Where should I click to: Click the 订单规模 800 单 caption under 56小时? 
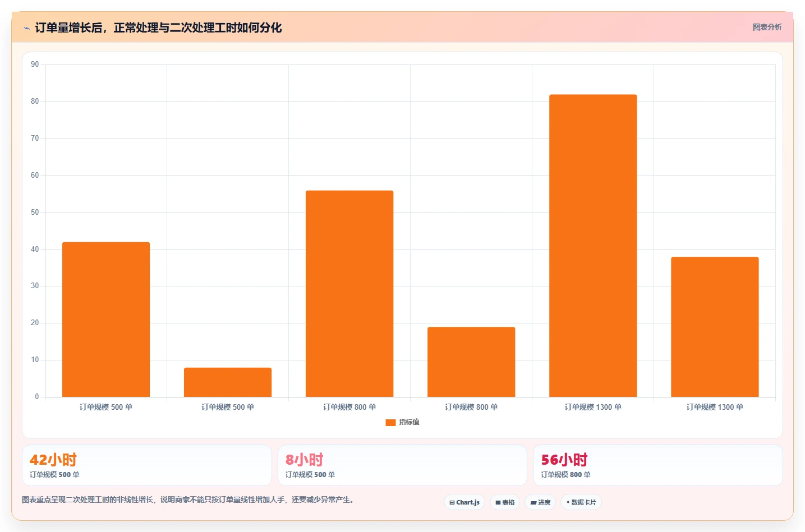tap(565, 474)
